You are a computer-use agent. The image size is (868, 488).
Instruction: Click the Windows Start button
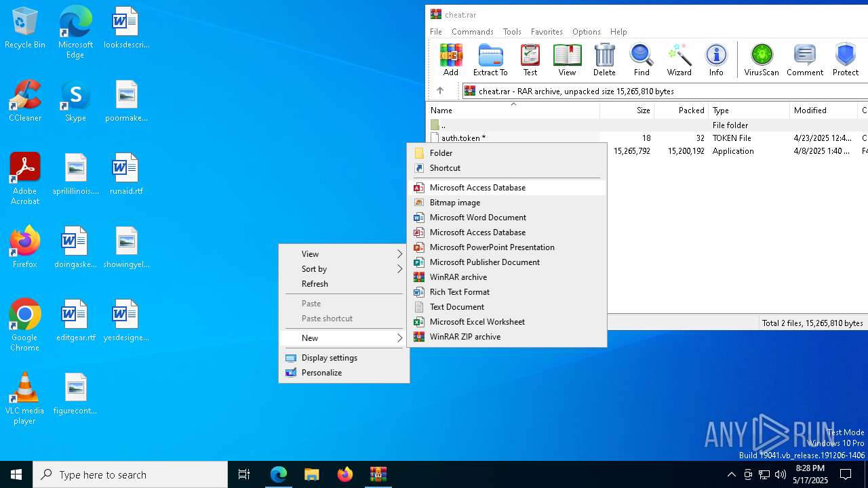pos(16,474)
